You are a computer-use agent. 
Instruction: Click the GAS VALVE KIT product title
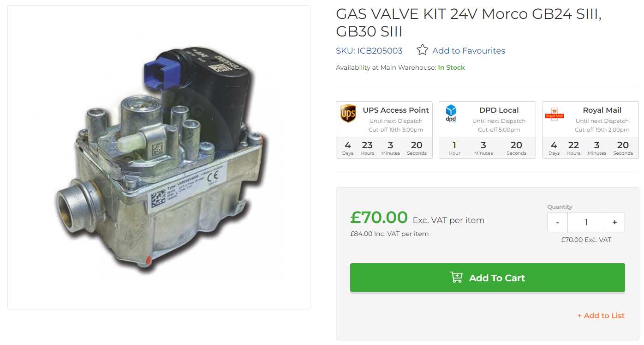point(469,23)
